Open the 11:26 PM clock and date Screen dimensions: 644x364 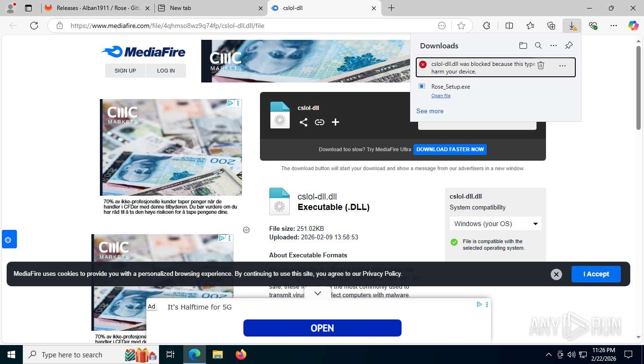603,355
